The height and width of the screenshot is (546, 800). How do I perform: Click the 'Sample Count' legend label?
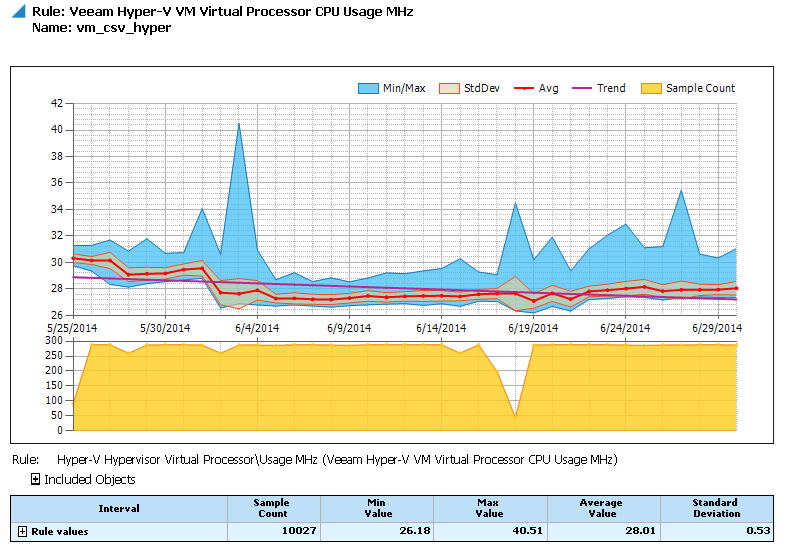(x=701, y=88)
